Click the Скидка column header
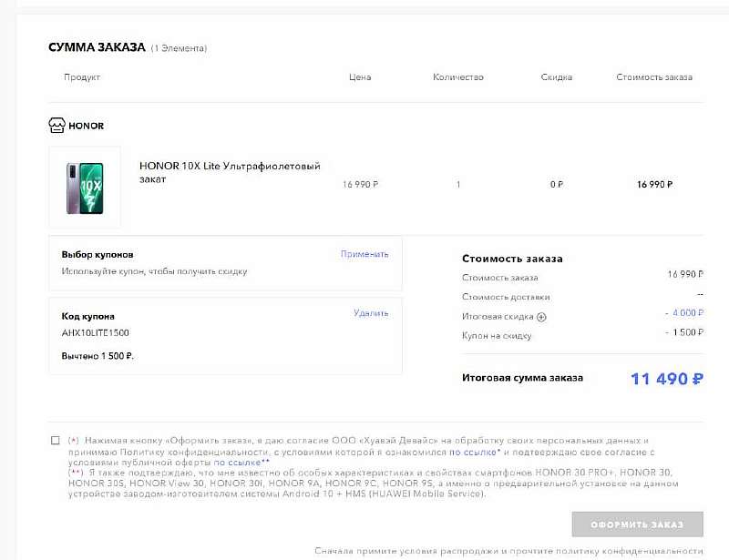729x560 pixels. pyautogui.click(x=556, y=77)
